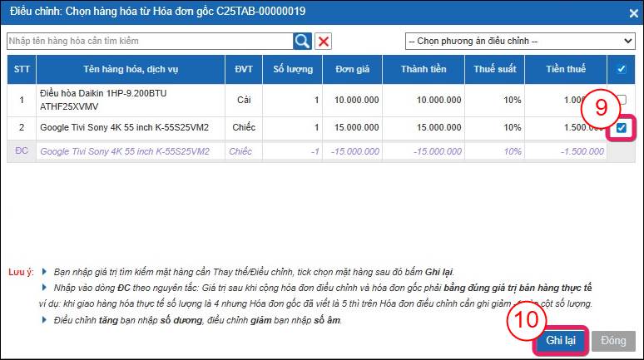Focus the product name search field
The height and width of the screenshot is (360, 644).
tap(150, 41)
